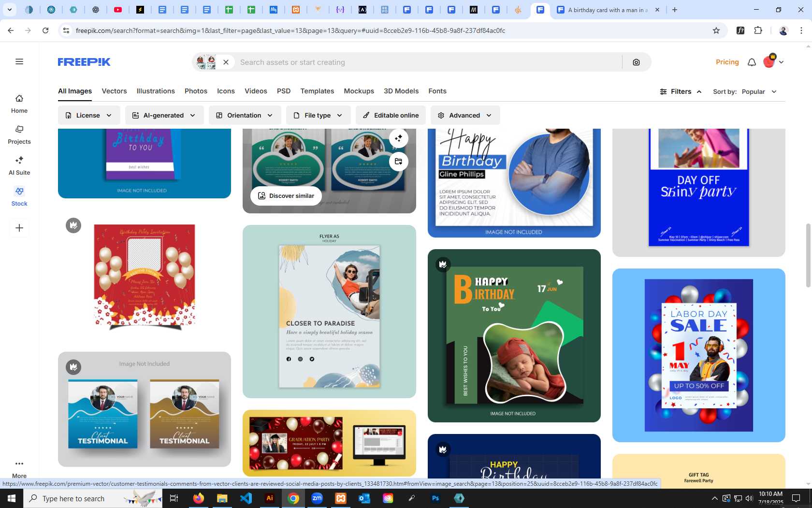Open the Labor Day Sale poster thumbnail

point(698,355)
